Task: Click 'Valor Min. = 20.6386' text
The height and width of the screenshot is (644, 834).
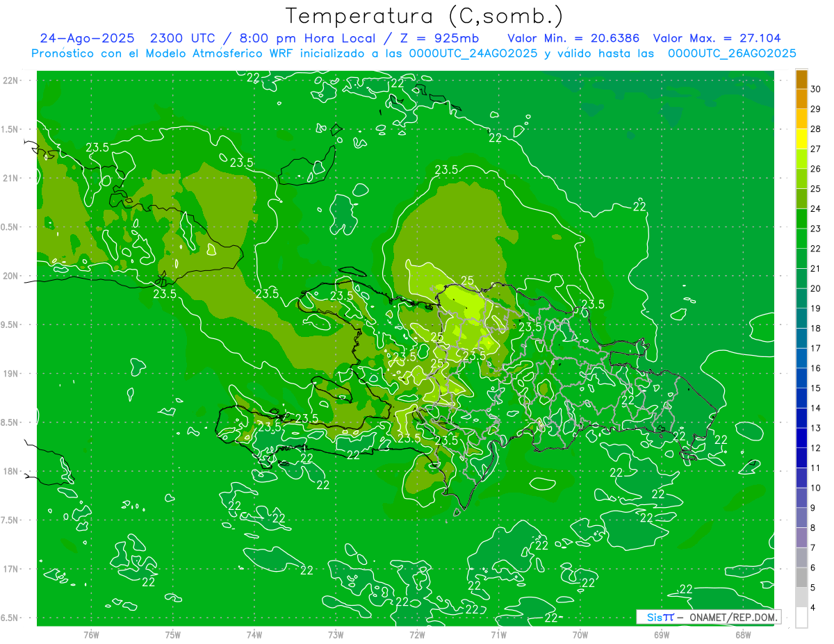Action: coord(573,38)
